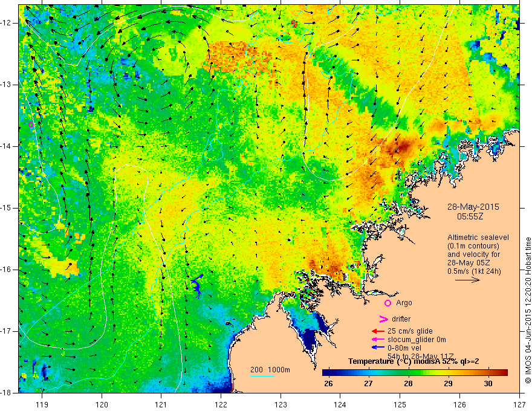Click the longitude axis label '121'
This screenshot has height=411, width=532.
tap(161, 404)
